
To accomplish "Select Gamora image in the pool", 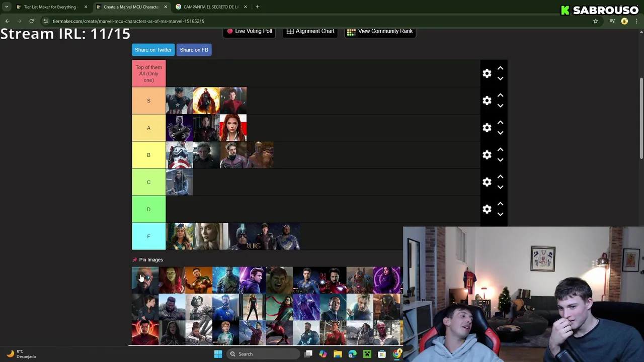I will pos(172,280).
